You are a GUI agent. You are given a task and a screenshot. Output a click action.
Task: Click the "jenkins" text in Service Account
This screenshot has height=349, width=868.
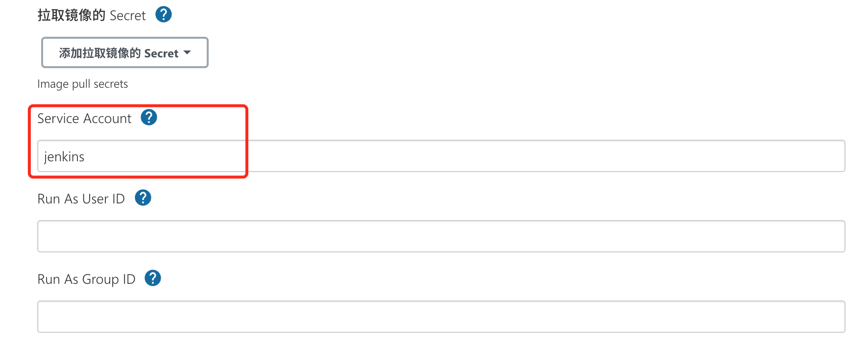(64, 157)
